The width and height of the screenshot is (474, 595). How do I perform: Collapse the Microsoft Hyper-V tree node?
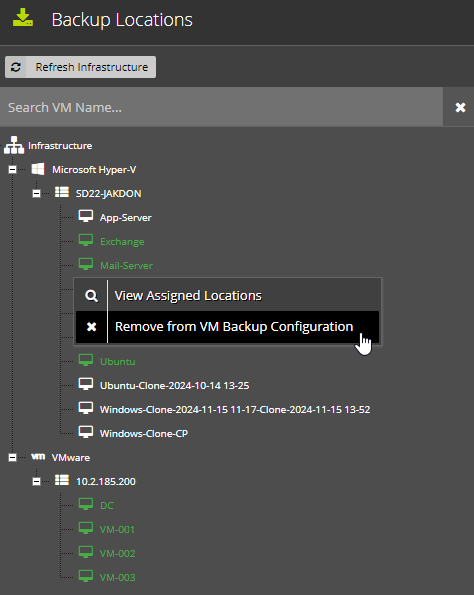(13, 169)
